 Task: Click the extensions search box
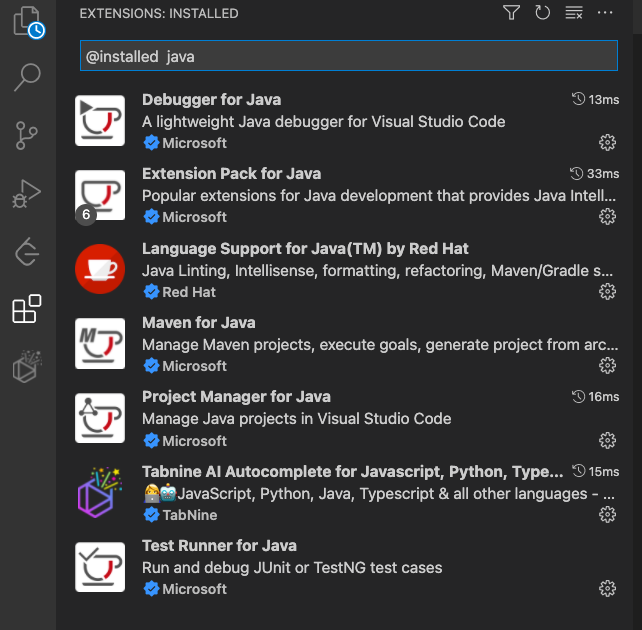pos(348,56)
